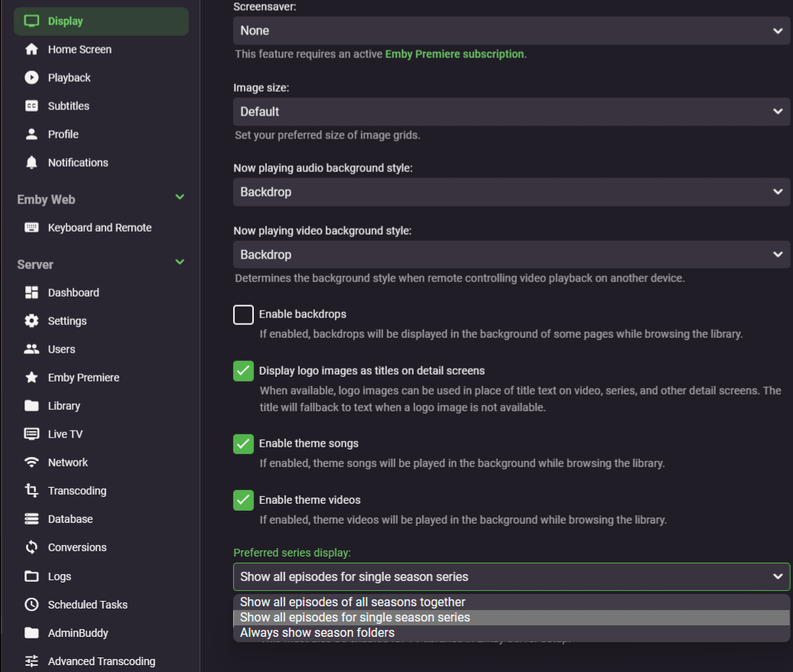This screenshot has height=672, width=793.
Task: Click the Network wifi icon
Action: [x=31, y=462]
